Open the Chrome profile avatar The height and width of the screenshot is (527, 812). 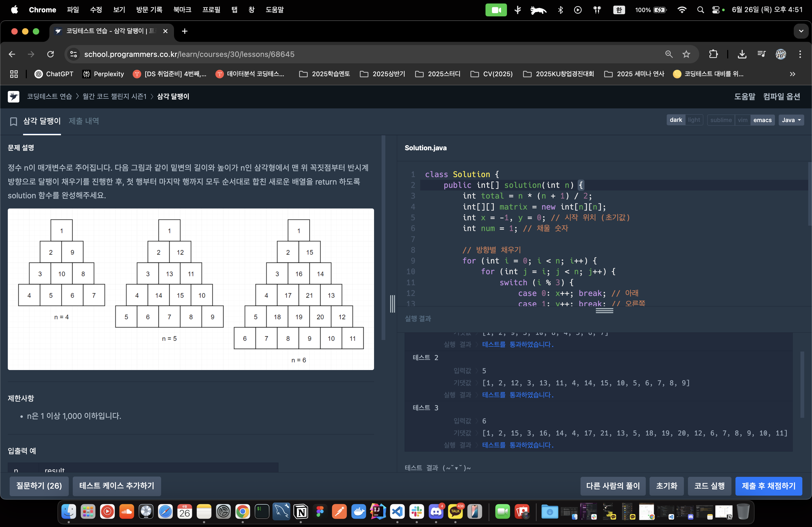781,54
